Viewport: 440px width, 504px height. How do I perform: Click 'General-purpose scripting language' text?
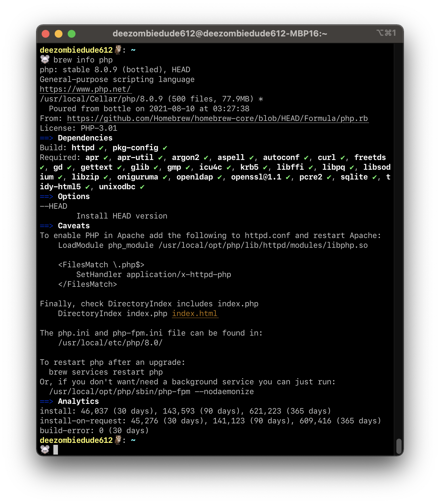click(117, 79)
